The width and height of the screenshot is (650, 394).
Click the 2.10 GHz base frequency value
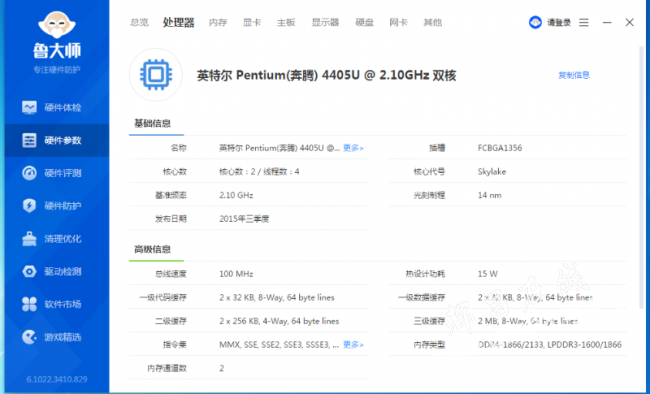(236, 195)
